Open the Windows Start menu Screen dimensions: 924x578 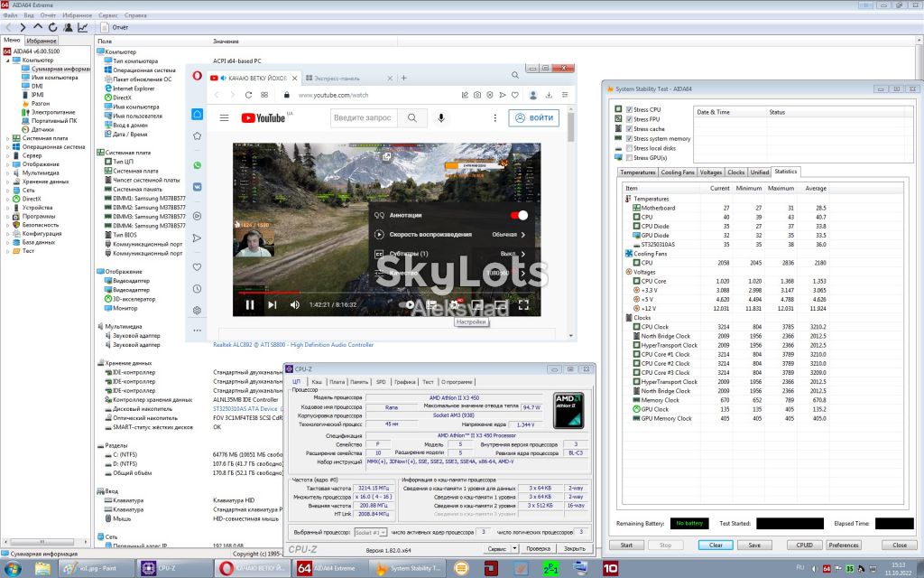pos(13,569)
